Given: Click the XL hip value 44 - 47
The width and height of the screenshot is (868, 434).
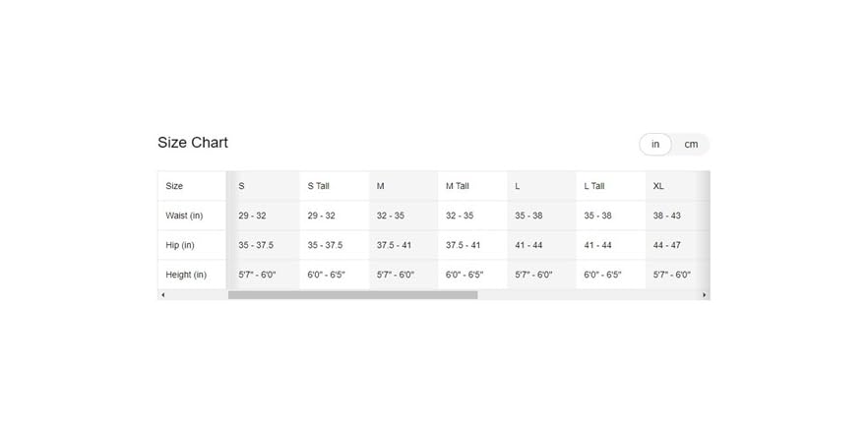Looking at the screenshot, I should coord(666,245).
